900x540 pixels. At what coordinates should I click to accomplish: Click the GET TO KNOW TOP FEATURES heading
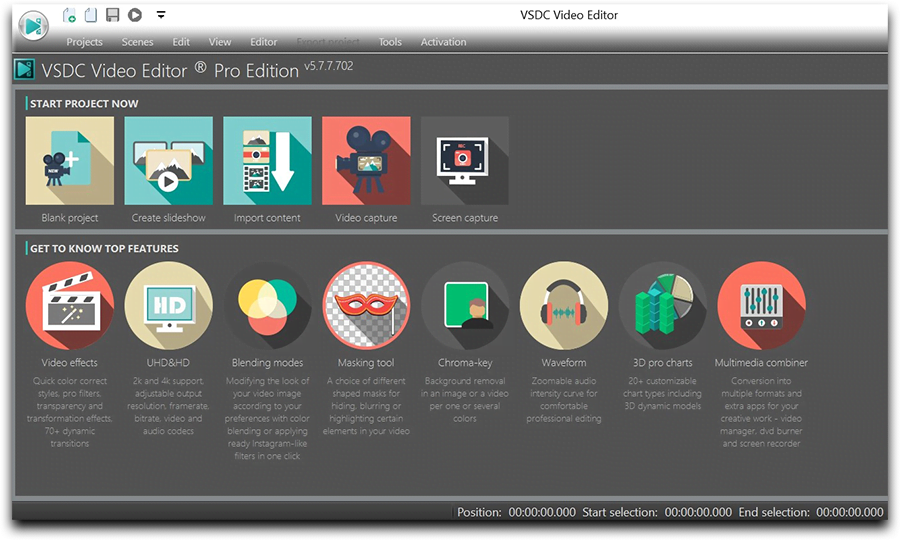click(104, 248)
